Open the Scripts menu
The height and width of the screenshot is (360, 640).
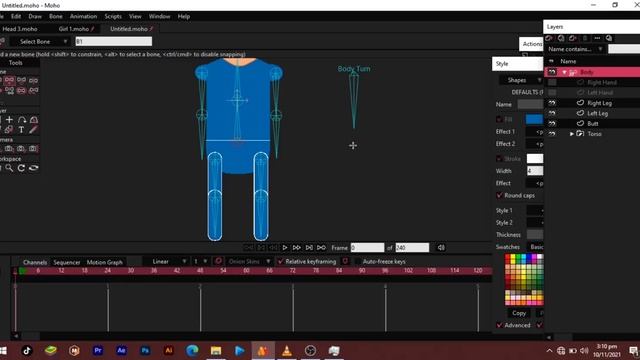[x=113, y=16]
